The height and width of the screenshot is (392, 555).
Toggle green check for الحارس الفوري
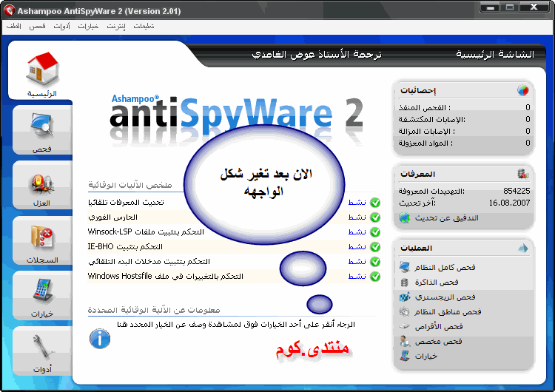[x=375, y=217]
